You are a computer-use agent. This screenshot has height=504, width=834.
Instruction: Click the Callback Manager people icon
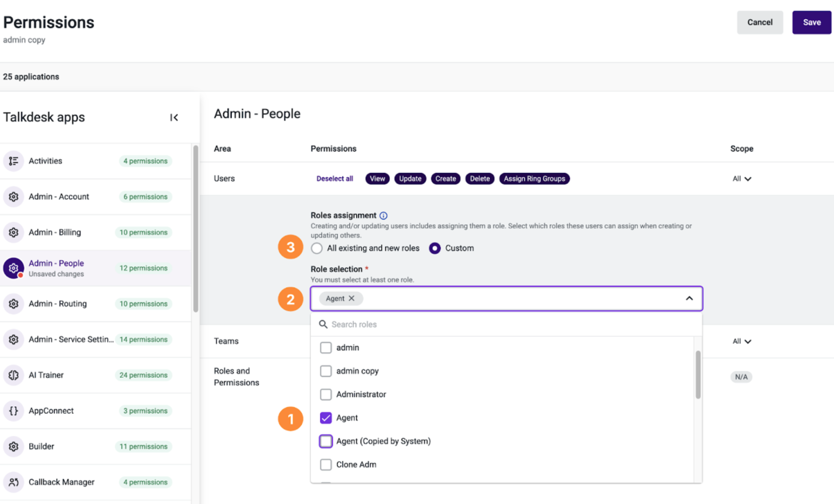point(14,482)
